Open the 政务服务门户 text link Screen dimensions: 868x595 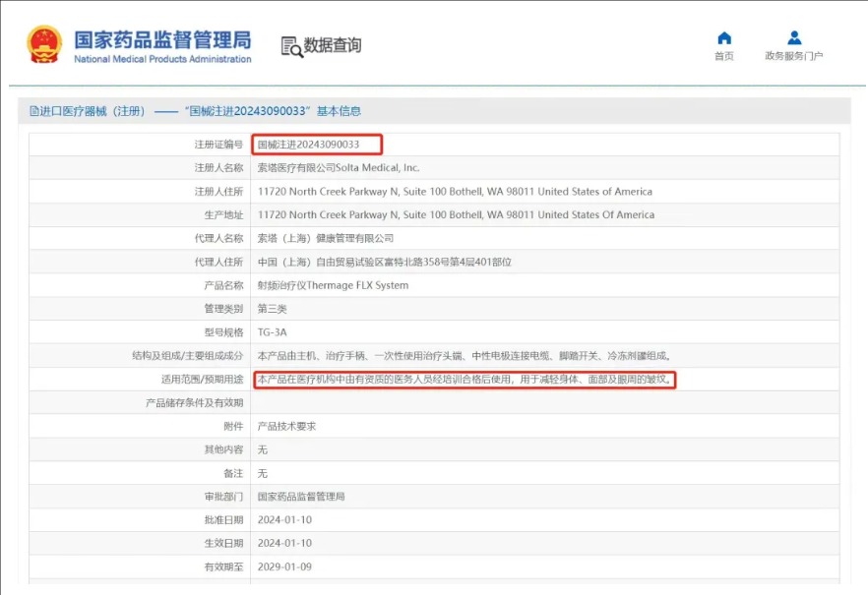tap(793, 56)
